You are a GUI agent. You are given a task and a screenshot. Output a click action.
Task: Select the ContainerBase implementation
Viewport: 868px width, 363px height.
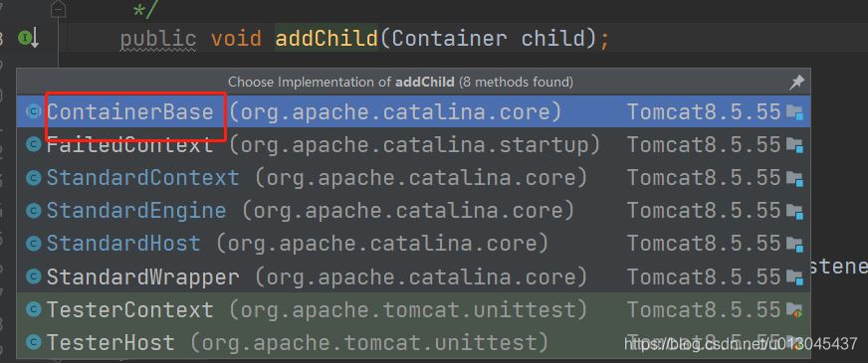coord(413,111)
